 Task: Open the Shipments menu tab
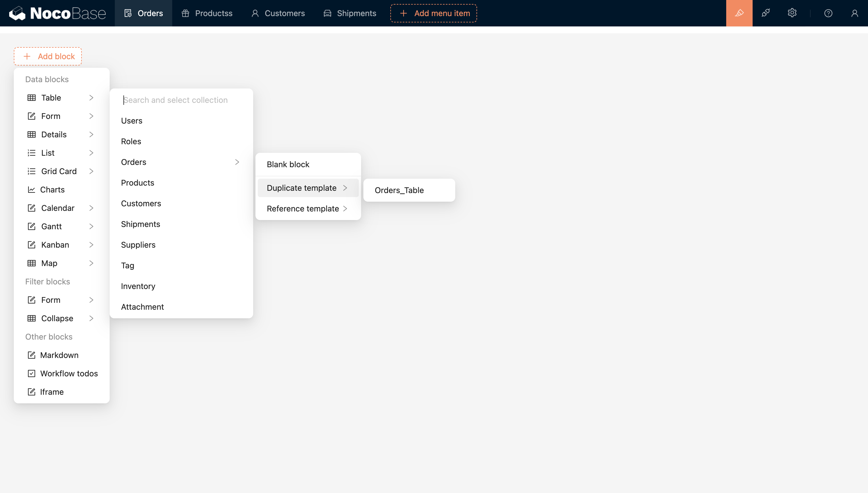(x=350, y=13)
